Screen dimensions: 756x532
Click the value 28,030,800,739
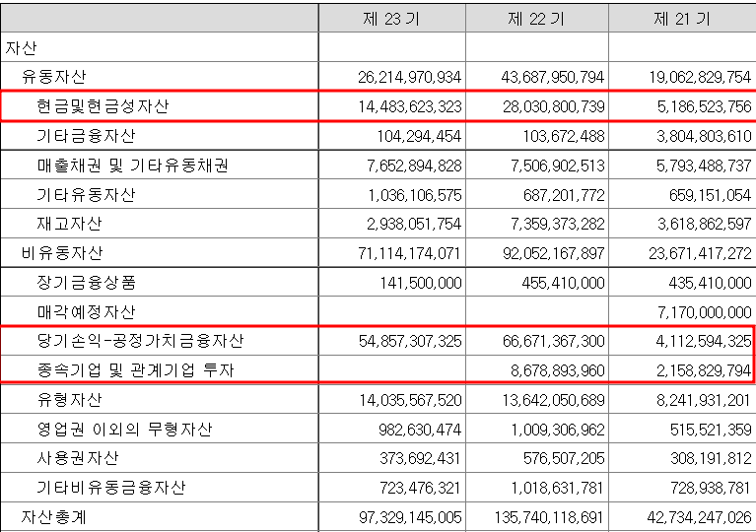[x=554, y=106]
